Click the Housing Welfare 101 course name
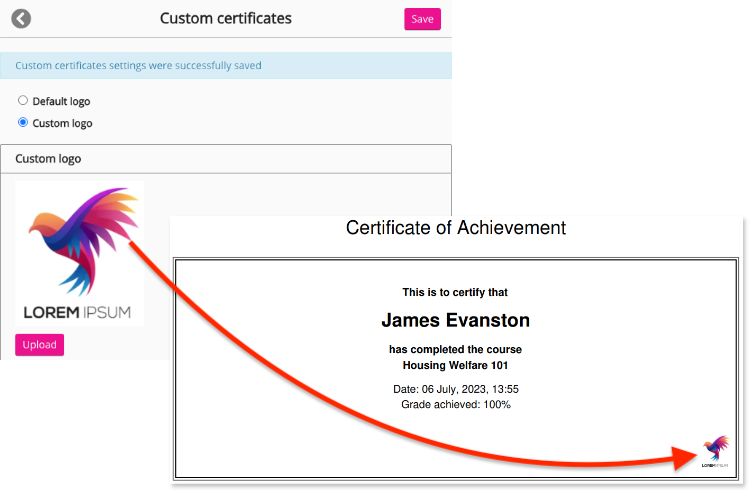This screenshot has width=749, height=491. tap(456, 365)
